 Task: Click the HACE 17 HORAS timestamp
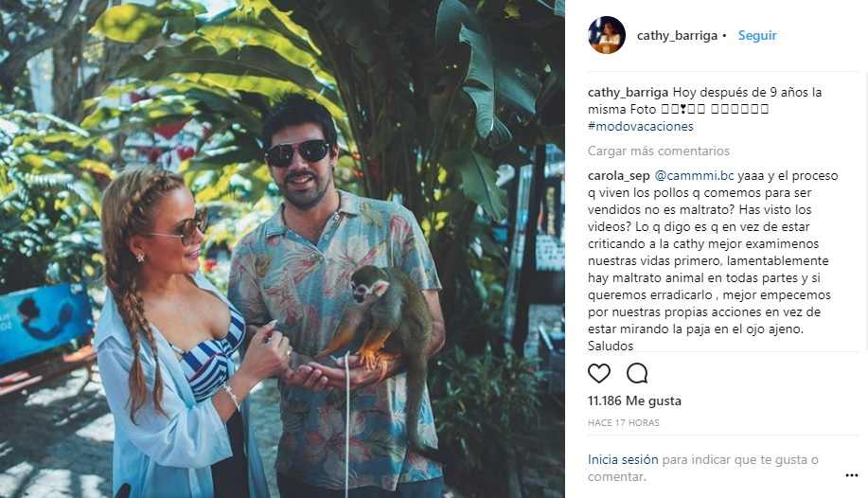(x=623, y=422)
